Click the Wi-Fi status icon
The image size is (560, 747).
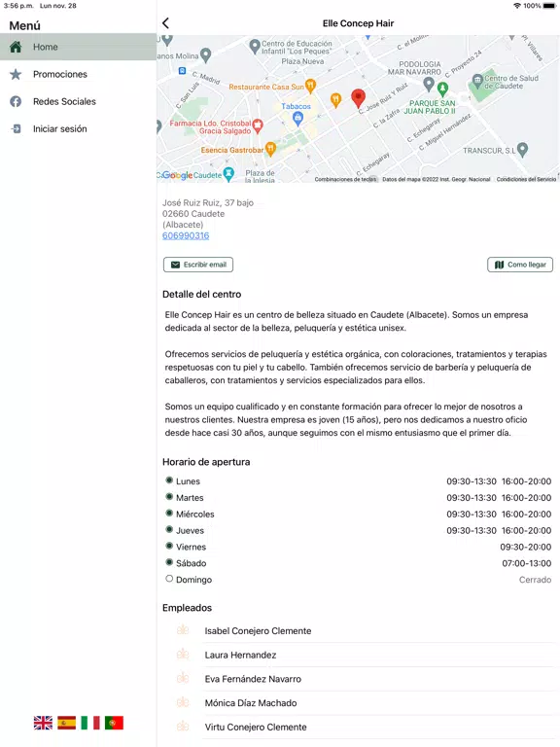pyautogui.click(x=516, y=6)
